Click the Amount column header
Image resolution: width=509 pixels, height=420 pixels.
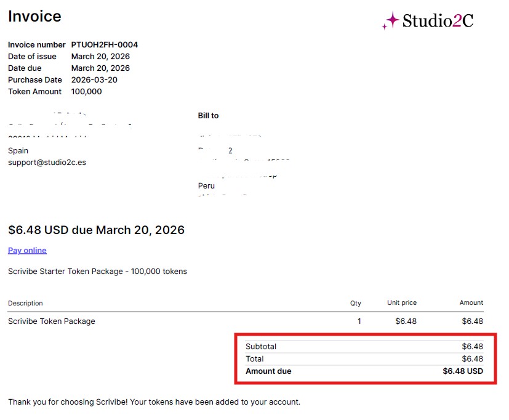[x=471, y=303]
